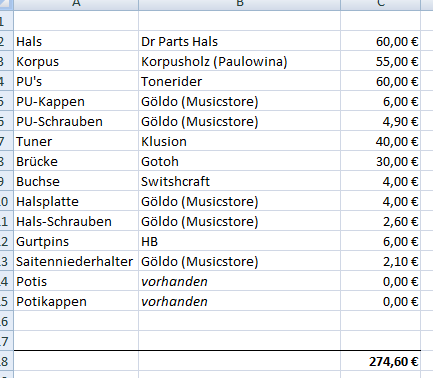Screen dimensions: 433x378
Task: Select the Gurtpins cell
Action: (76, 241)
